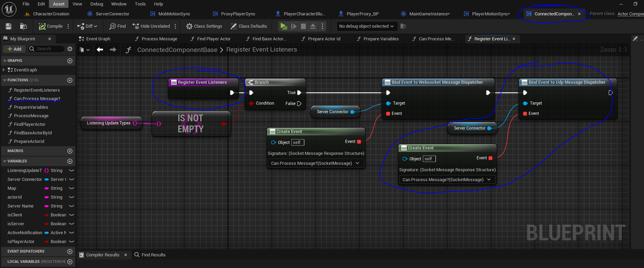The image size is (644, 268).
Task: Click the isServer Boolean type color pill
Action: (x=47, y=224)
